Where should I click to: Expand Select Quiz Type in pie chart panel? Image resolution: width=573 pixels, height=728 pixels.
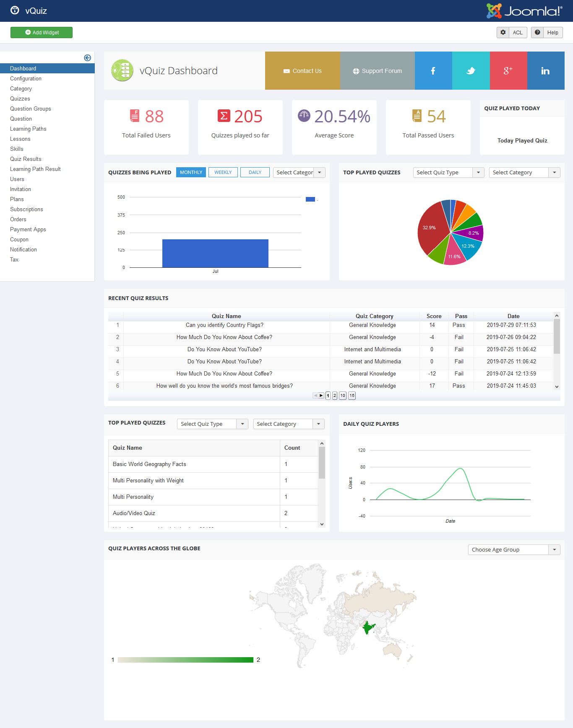[448, 172]
